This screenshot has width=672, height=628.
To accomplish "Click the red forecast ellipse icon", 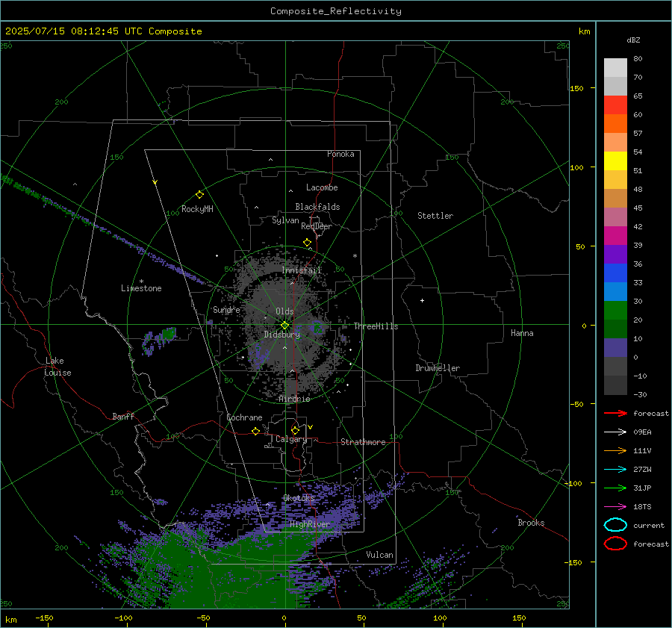I will [615, 544].
